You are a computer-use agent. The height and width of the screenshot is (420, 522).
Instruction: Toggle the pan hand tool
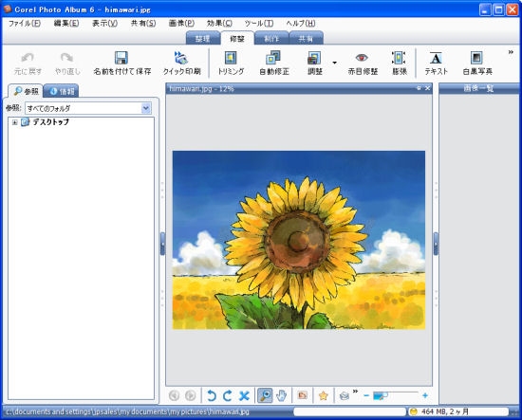[x=281, y=395]
